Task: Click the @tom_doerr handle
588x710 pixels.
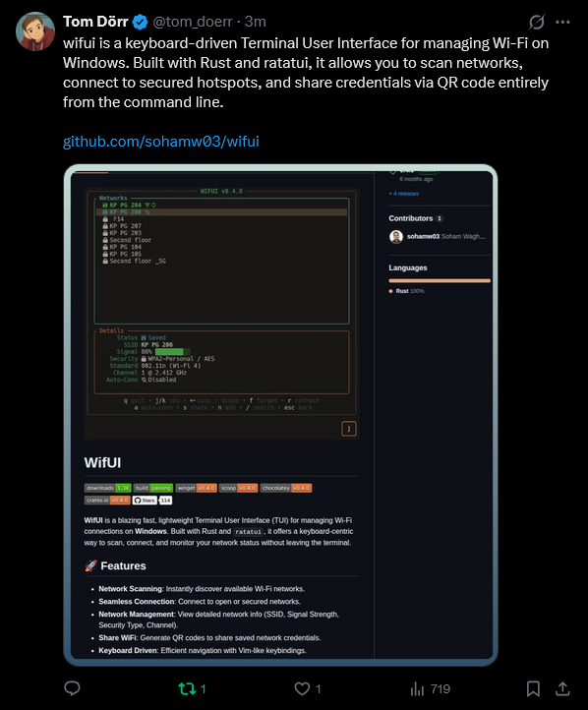Action: (x=193, y=22)
